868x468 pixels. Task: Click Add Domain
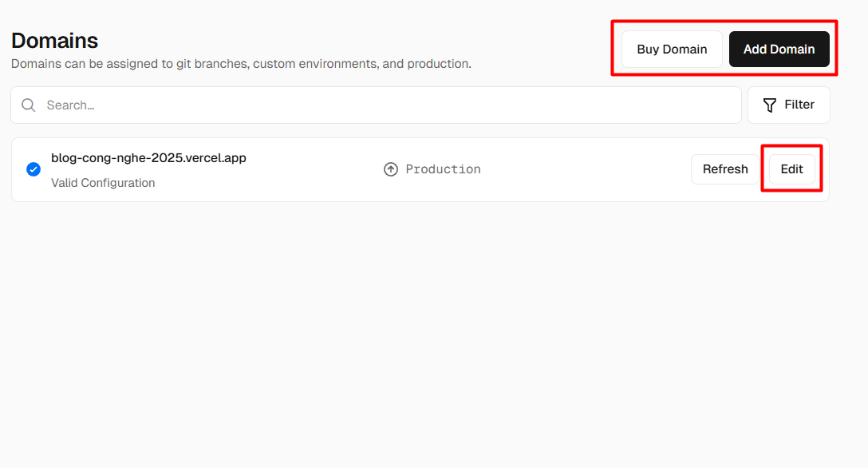tap(779, 49)
